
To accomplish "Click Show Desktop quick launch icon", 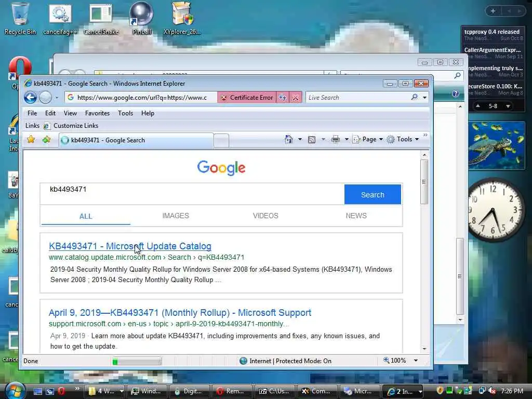I will (38, 391).
